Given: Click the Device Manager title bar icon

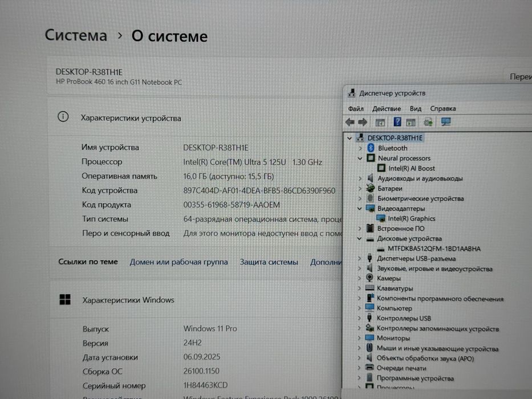Looking at the screenshot, I should coord(351,92).
